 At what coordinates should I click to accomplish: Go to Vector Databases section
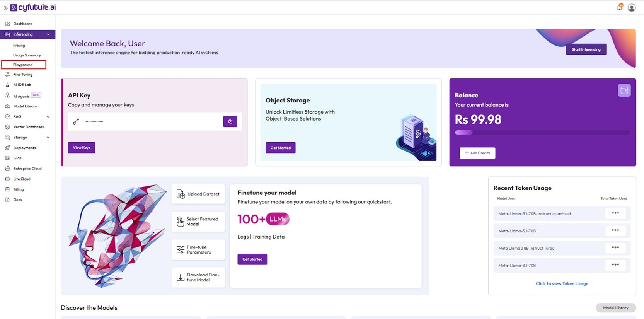tap(28, 127)
